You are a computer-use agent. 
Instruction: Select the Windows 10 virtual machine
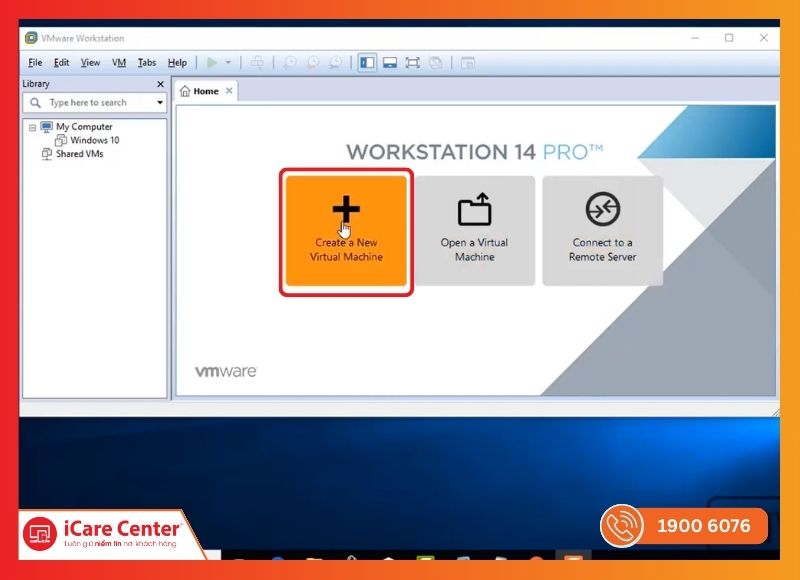pos(94,140)
